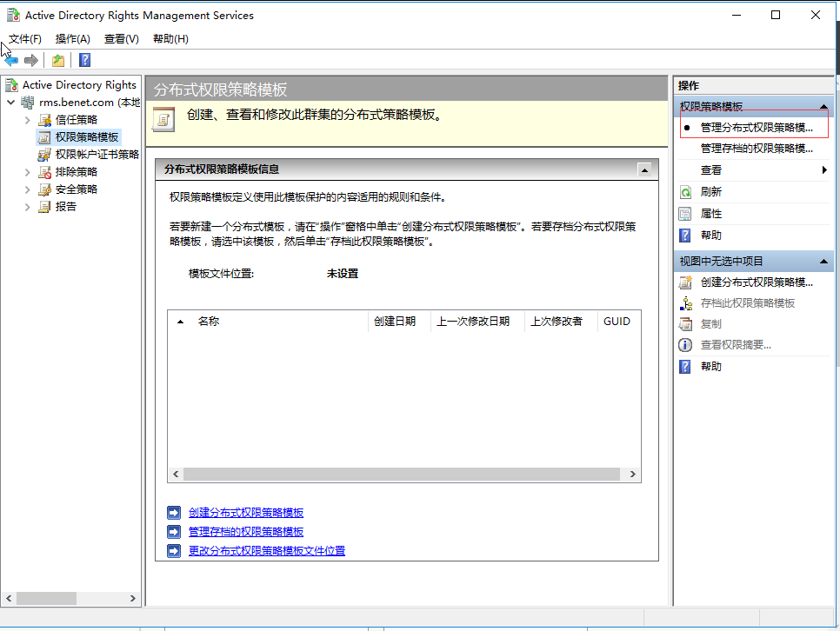Click arrow icon beside 更改分布式权限策略模板文件位置 link
The height and width of the screenshot is (631, 840).
[x=174, y=551]
